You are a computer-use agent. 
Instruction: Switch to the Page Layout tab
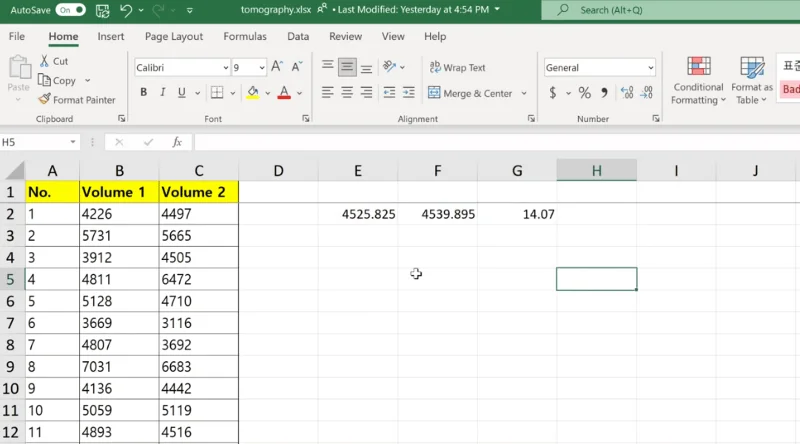(174, 36)
